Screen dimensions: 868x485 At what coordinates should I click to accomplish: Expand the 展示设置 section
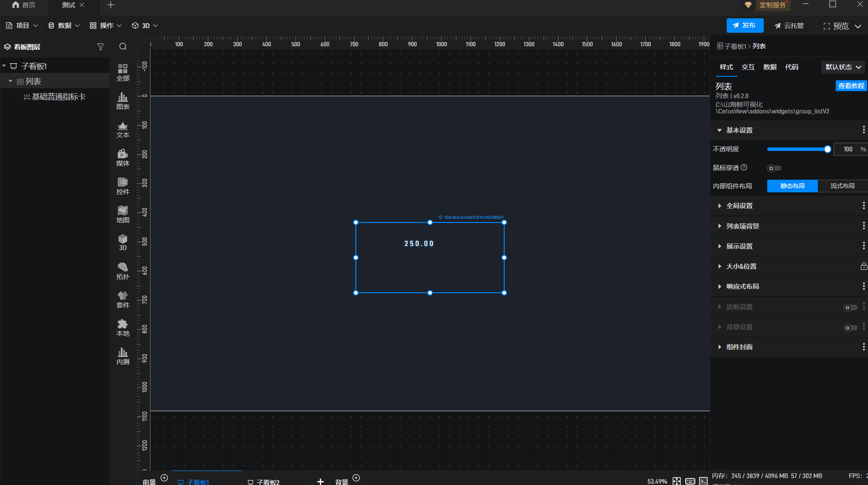[739, 246]
